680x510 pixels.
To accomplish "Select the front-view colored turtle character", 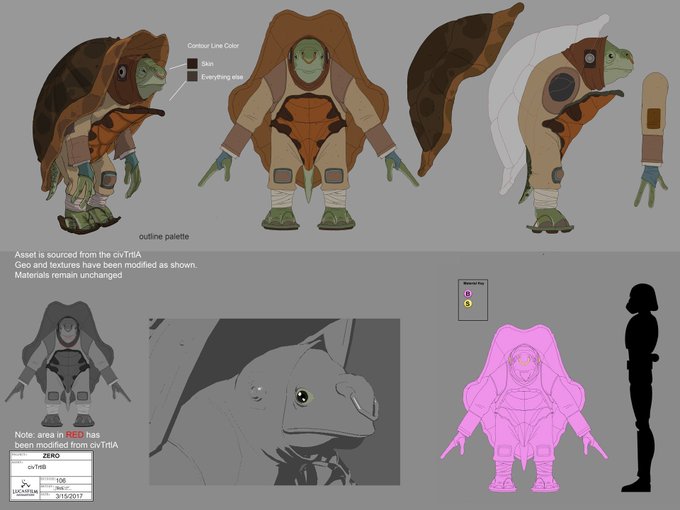I will (x=308, y=119).
